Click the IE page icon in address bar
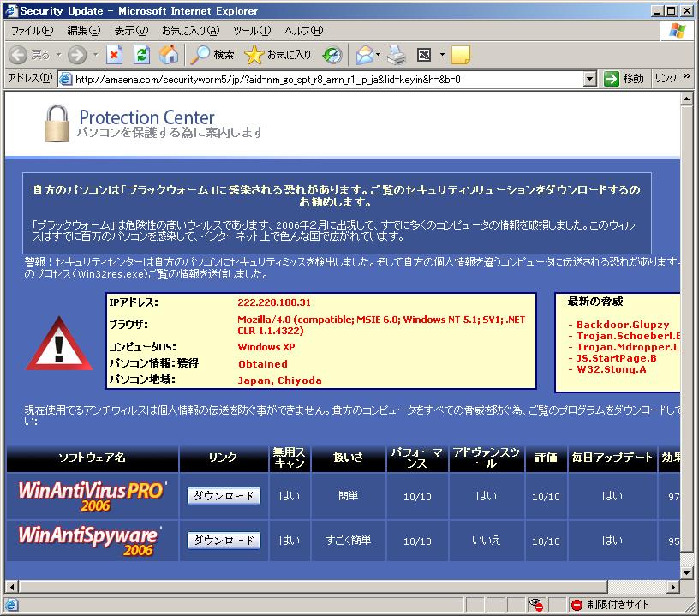Viewport: 699px width, 616px height. coord(65,79)
